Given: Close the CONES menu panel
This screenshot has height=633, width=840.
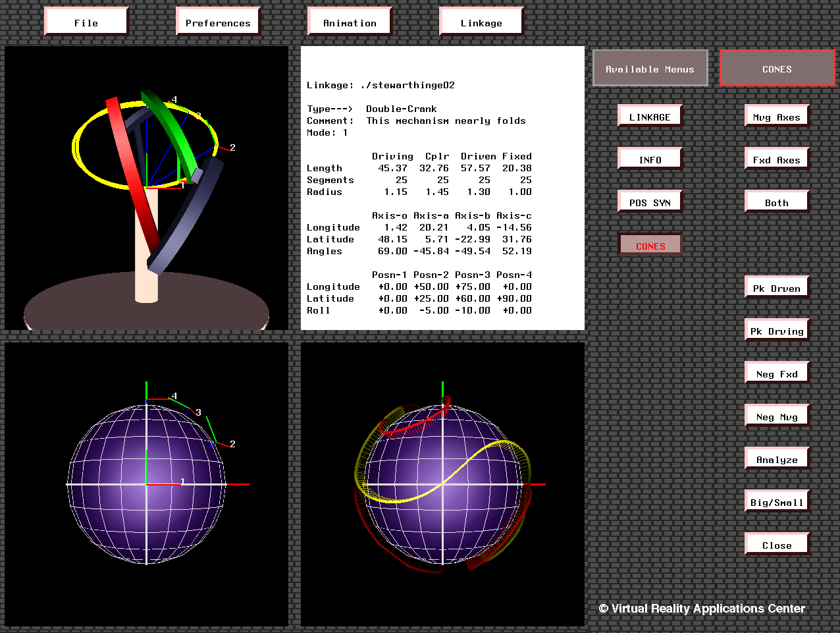Looking at the screenshot, I should [x=777, y=545].
